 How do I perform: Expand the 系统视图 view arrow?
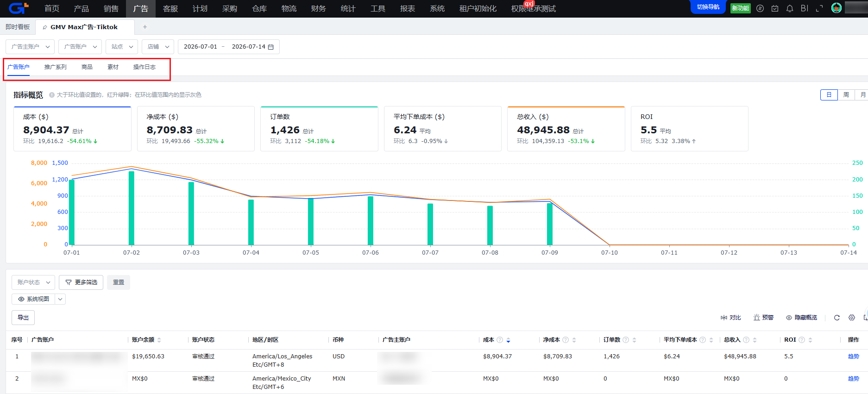(x=60, y=299)
